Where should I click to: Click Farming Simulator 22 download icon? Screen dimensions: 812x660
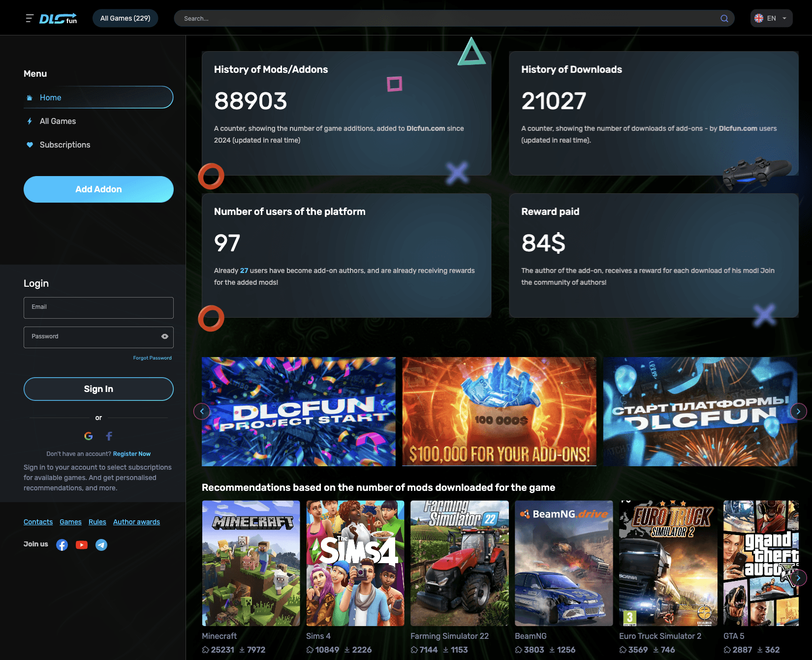446,650
